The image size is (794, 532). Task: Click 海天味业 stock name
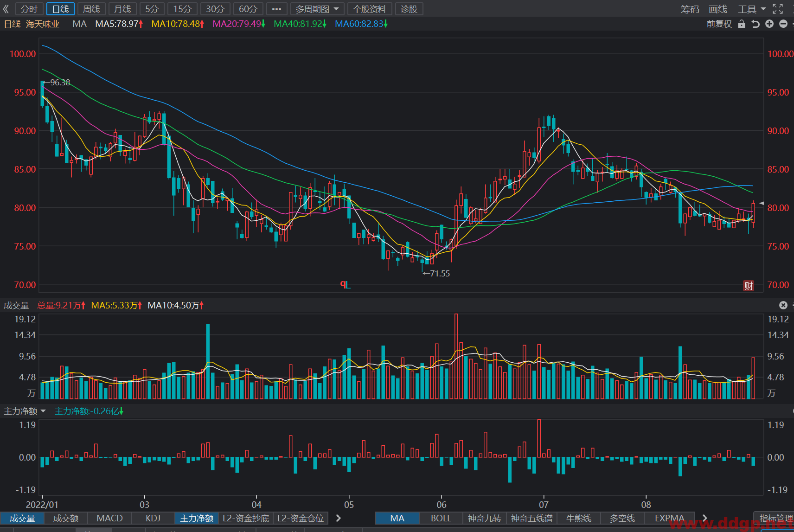pos(43,24)
